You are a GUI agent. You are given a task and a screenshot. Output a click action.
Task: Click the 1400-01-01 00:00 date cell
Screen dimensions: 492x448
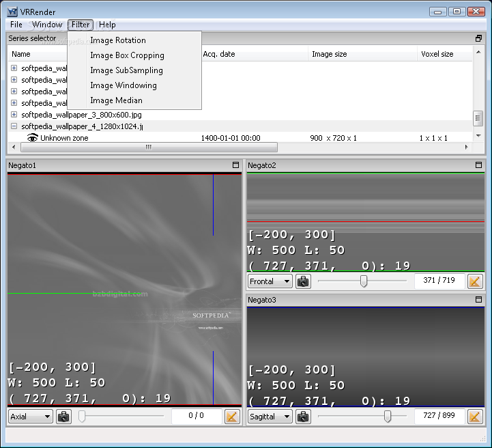(231, 138)
